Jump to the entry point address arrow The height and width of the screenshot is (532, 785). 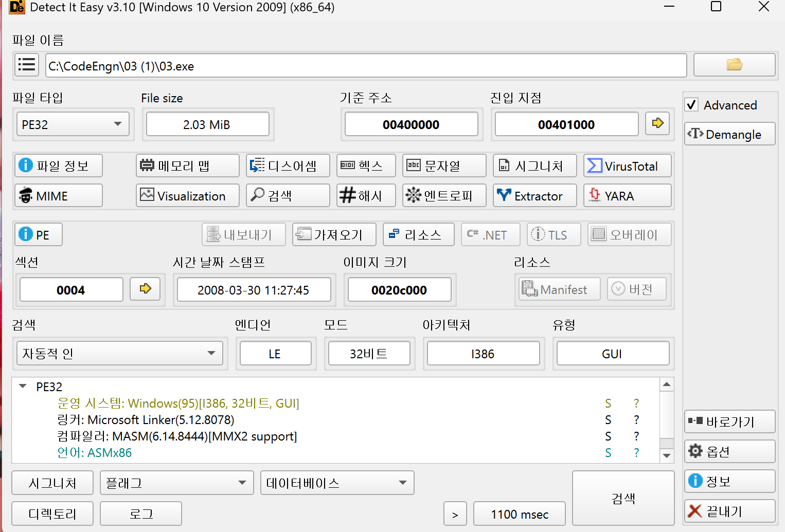tap(657, 123)
